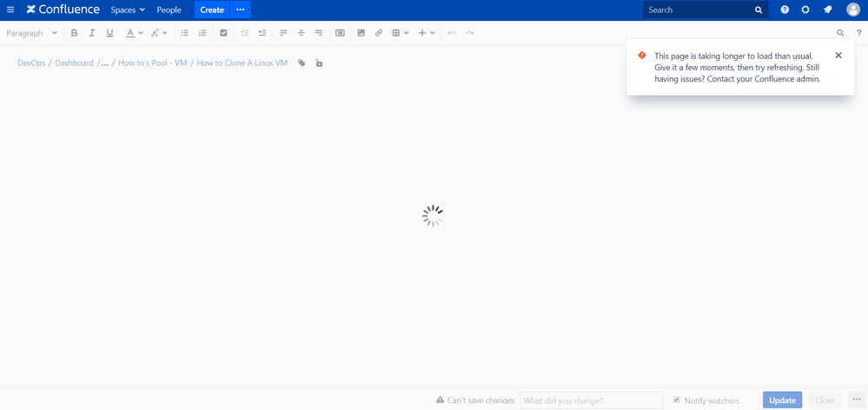Image resolution: width=868 pixels, height=410 pixels.
Task: Click the outdent icon
Action: 244,33
